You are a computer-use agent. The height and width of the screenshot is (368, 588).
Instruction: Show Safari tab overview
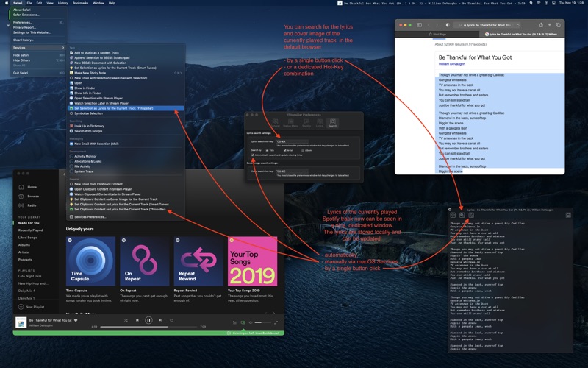tap(558, 25)
